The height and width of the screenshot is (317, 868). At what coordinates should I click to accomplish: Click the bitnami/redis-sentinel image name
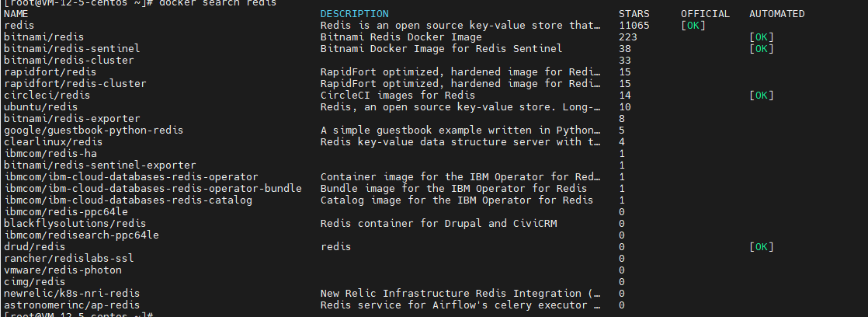72,49
